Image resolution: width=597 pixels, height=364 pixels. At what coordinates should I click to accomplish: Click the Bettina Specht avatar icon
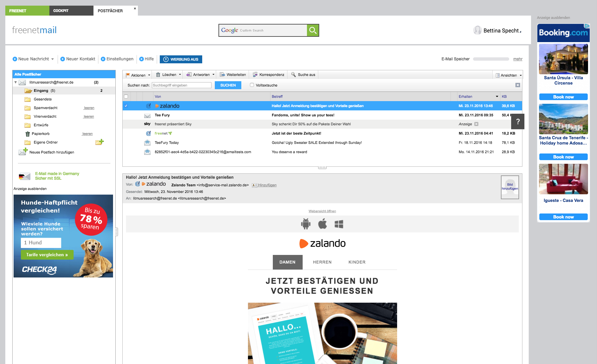[x=477, y=30]
